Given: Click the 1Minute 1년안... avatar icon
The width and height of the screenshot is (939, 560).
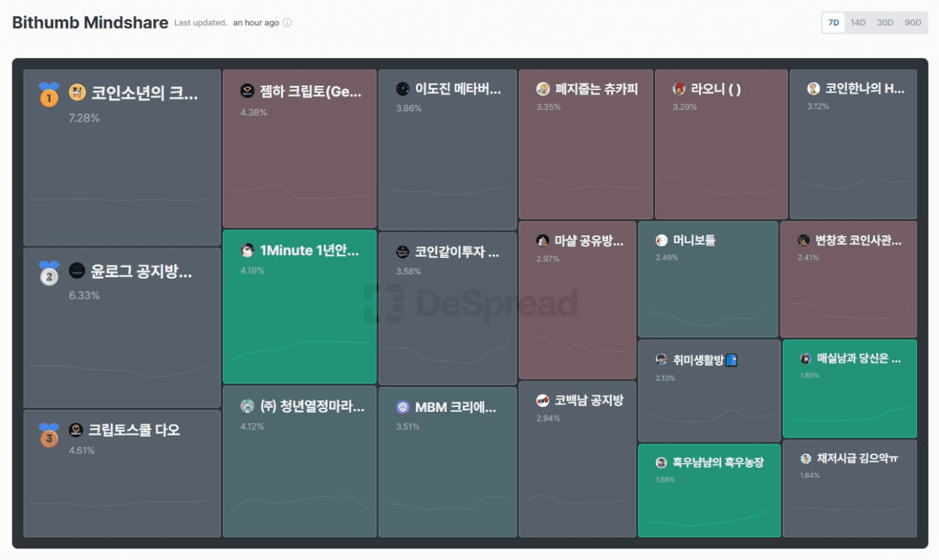Looking at the screenshot, I should click(x=247, y=250).
